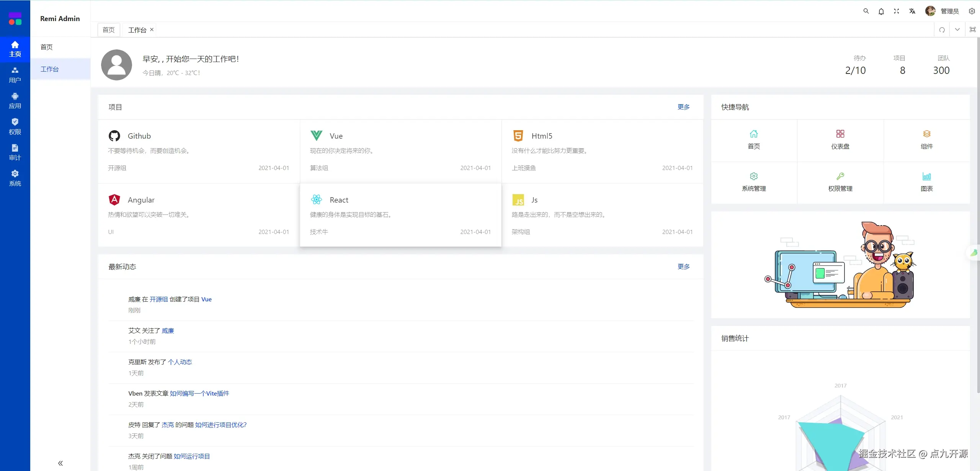Expand the tab options chevron dropdown
The height and width of the screenshot is (471, 980).
[x=957, y=29]
